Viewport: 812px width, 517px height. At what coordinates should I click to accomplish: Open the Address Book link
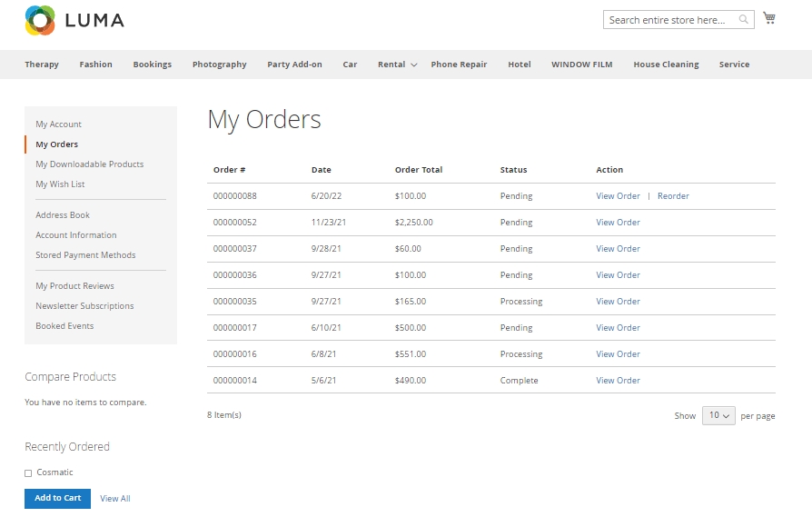(x=63, y=215)
